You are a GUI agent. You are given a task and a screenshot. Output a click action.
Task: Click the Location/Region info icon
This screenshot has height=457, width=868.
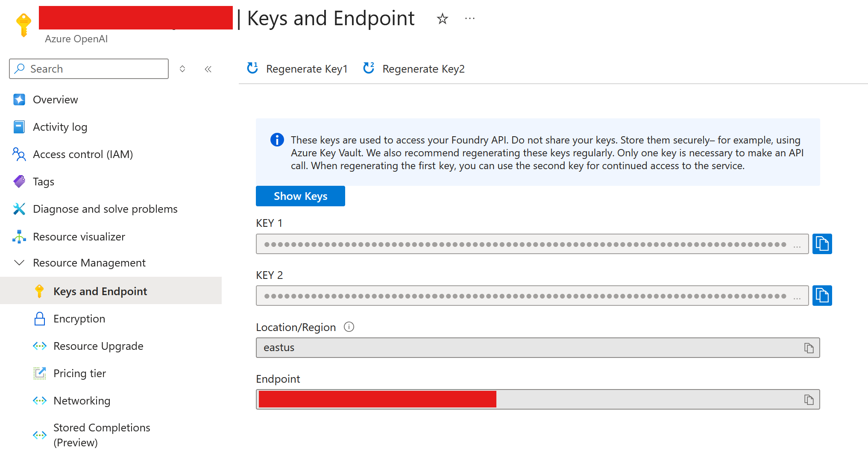tap(349, 327)
